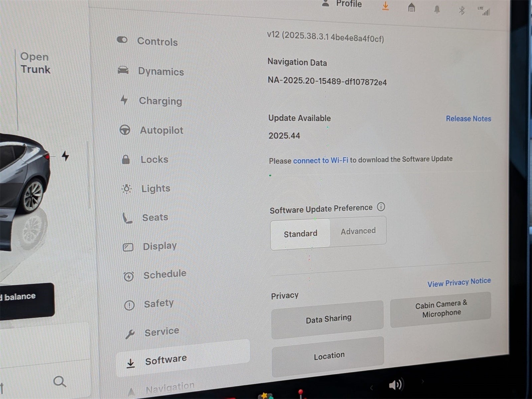Open the Profile menu

(342, 4)
